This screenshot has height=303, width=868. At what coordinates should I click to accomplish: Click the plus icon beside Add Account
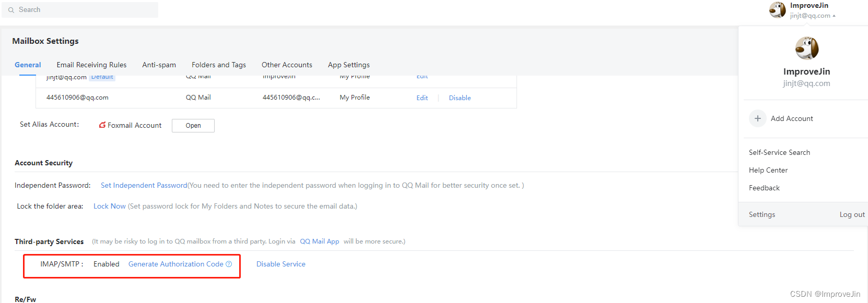[758, 118]
